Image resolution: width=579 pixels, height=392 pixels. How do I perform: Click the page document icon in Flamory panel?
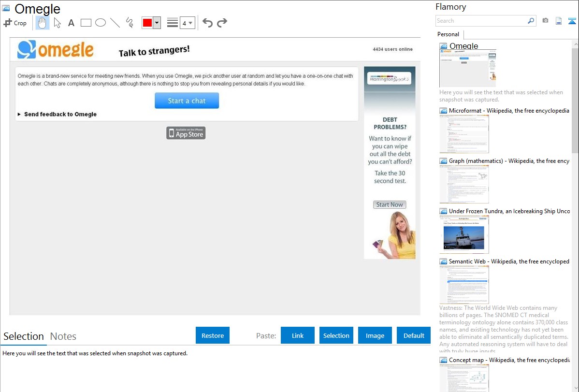point(559,21)
